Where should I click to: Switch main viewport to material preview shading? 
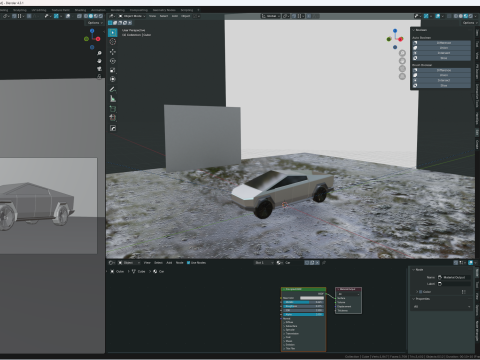[466, 16]
